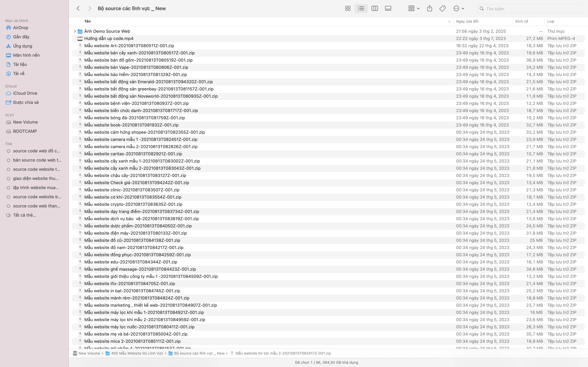Open iCloud Drive from sidebar
The height and width of the screenshot is (367, 588).
point(25,93)
